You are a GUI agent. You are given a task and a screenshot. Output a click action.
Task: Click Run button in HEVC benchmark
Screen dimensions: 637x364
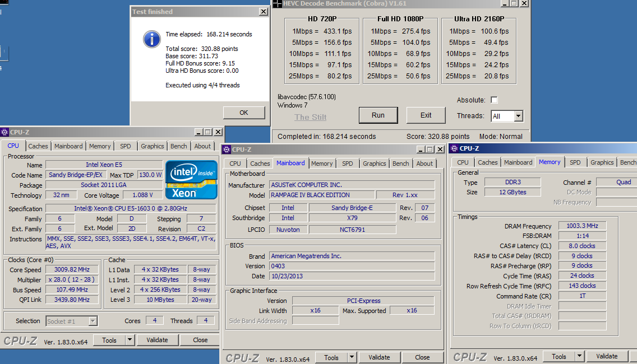tap(378, 115)
